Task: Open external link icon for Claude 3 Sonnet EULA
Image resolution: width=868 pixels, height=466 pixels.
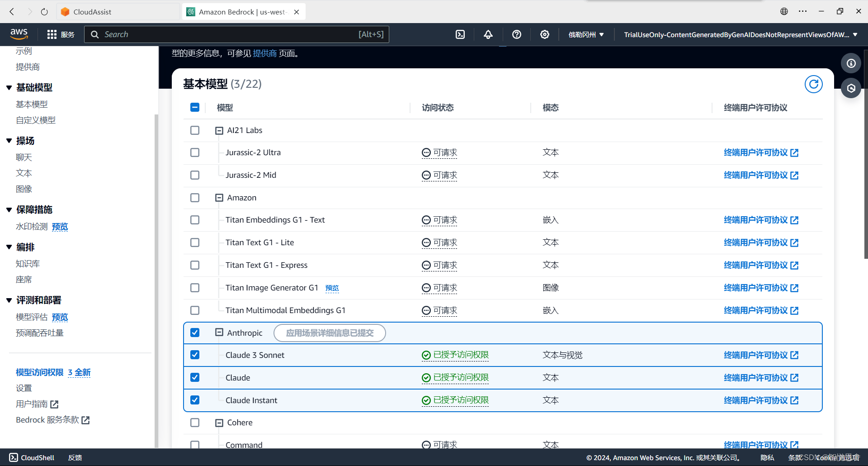Action: (794, 356)
